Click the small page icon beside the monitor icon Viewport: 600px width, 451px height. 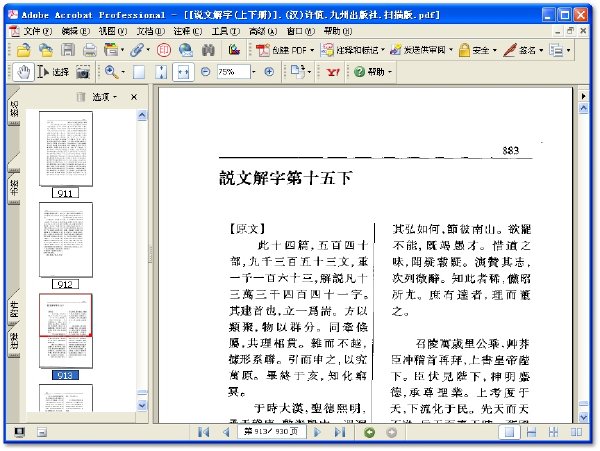[42, 433]
